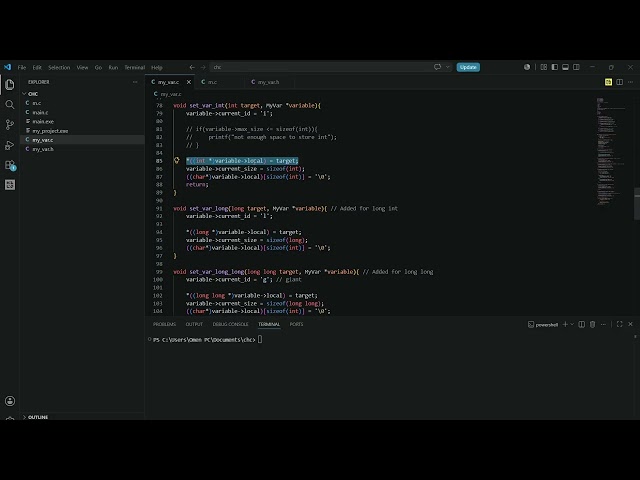Go forward with the navigation arrow
Image resolution: width=640 pixels, height=480 pixels.
click(203, 67)
